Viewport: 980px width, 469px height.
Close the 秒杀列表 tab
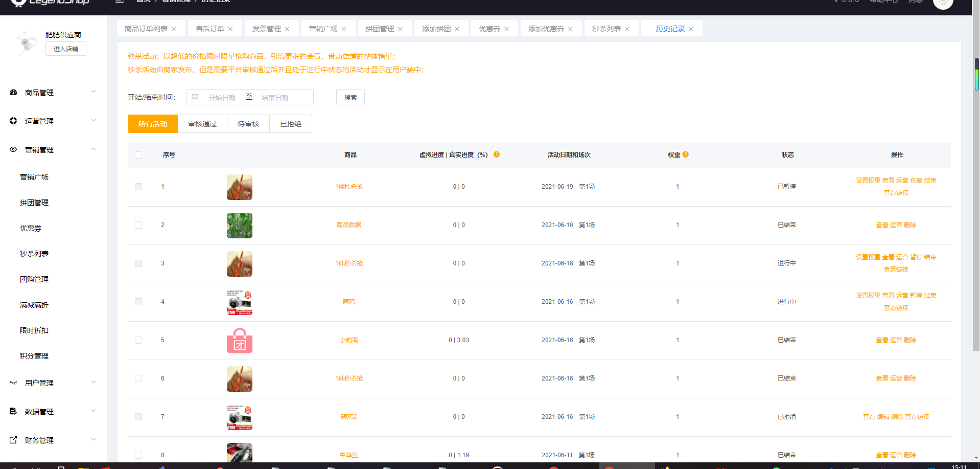627,29
